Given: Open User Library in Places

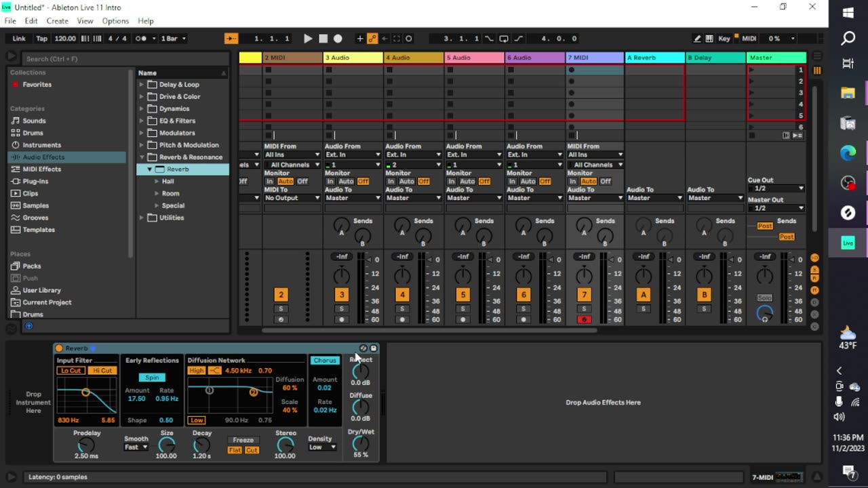Looking at the screenshot, I should (x=41, y=291).
